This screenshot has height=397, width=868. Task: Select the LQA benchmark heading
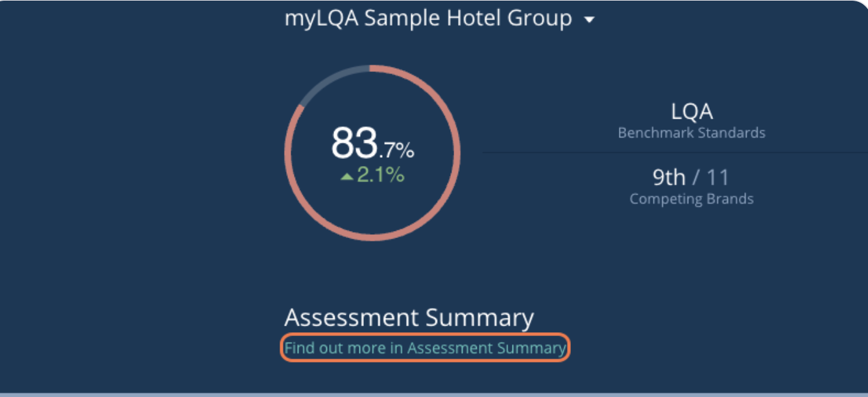[692, 112]
